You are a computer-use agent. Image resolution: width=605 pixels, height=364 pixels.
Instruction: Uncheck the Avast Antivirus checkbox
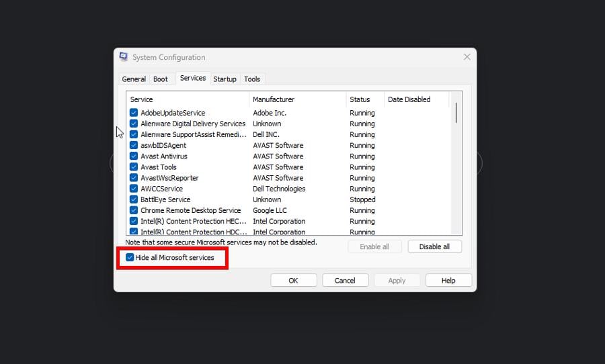134,156
